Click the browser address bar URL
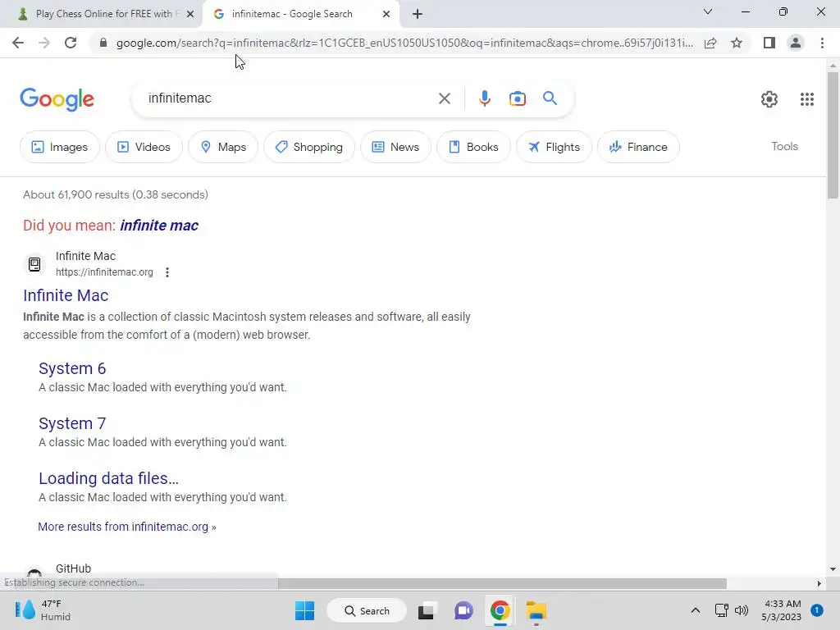 (x=404, y=43)
